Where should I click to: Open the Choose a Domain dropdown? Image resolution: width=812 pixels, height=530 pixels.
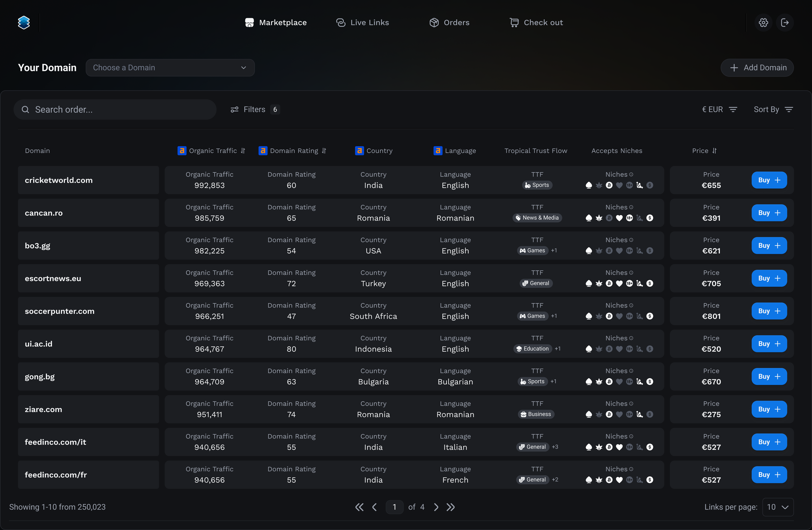pos(170,68)
